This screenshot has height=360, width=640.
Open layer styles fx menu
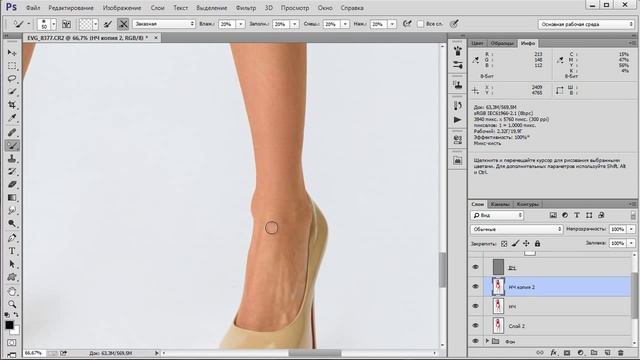553,353
